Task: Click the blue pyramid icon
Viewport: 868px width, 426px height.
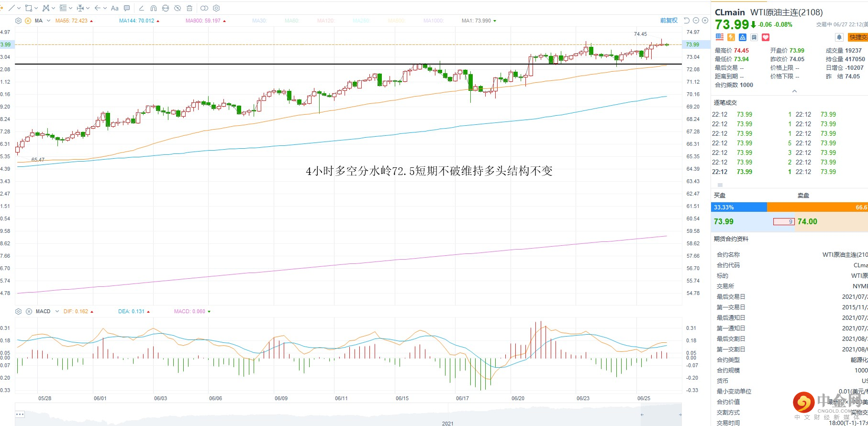Action: tap(743, 37)
